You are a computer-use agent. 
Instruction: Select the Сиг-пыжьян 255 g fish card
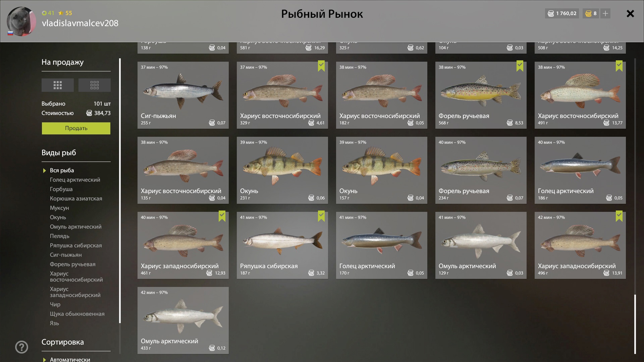pos(183,95)
